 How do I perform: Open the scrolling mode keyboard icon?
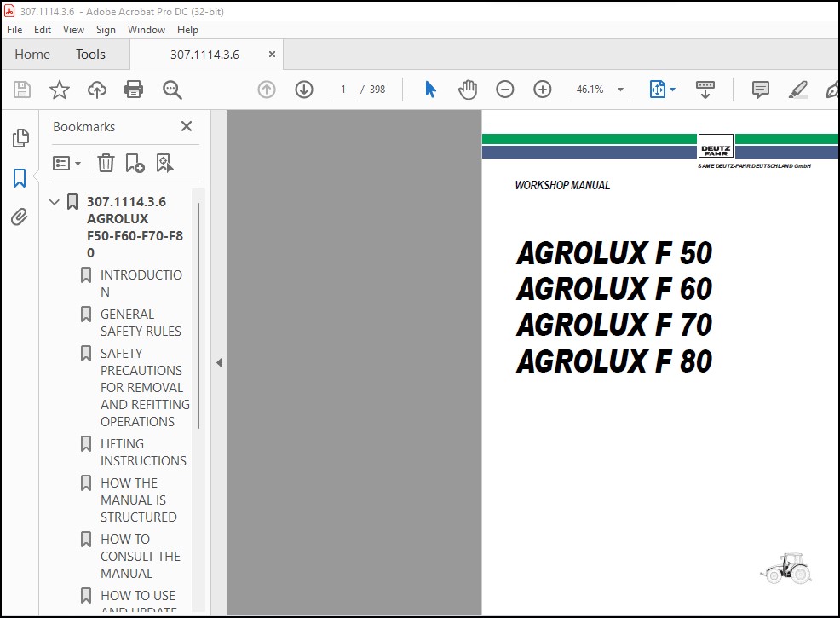pos(705,90)
